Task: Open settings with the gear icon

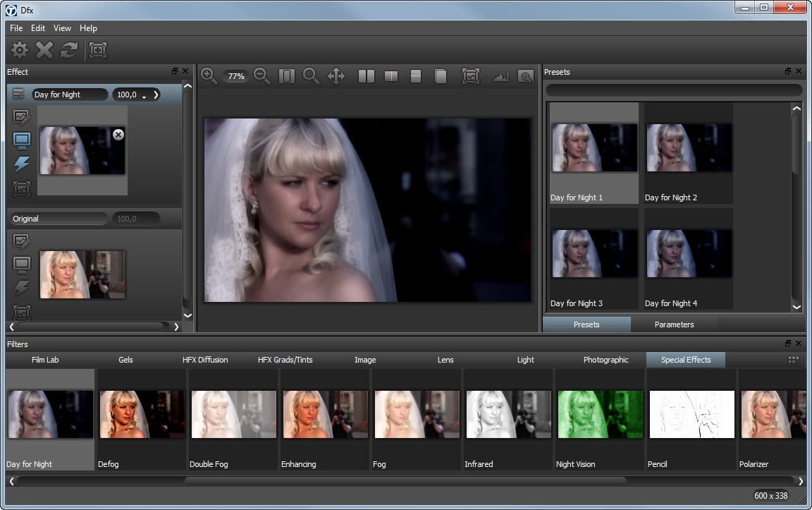Action: tap(20, 50)
